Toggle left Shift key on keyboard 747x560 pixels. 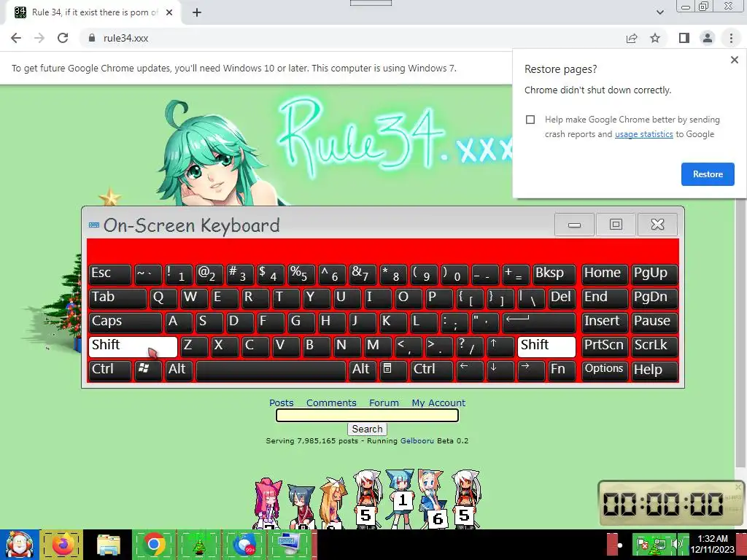point(133,346)
